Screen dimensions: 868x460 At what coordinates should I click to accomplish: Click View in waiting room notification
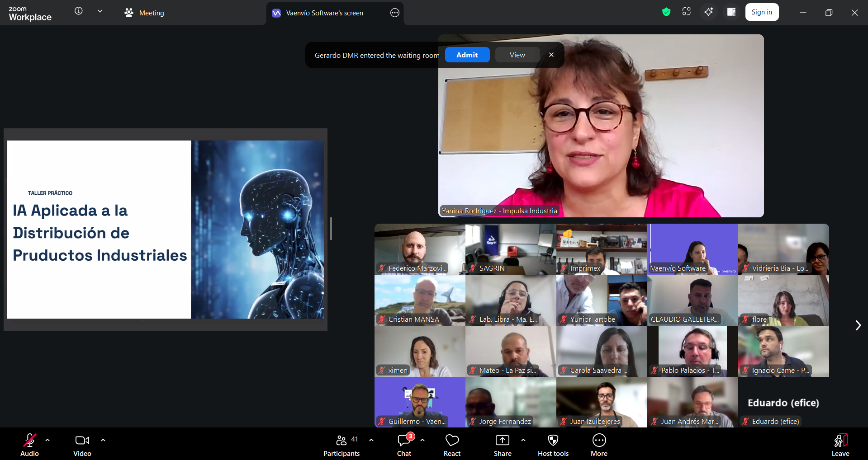pyautogui.click(x=517, y=55)
